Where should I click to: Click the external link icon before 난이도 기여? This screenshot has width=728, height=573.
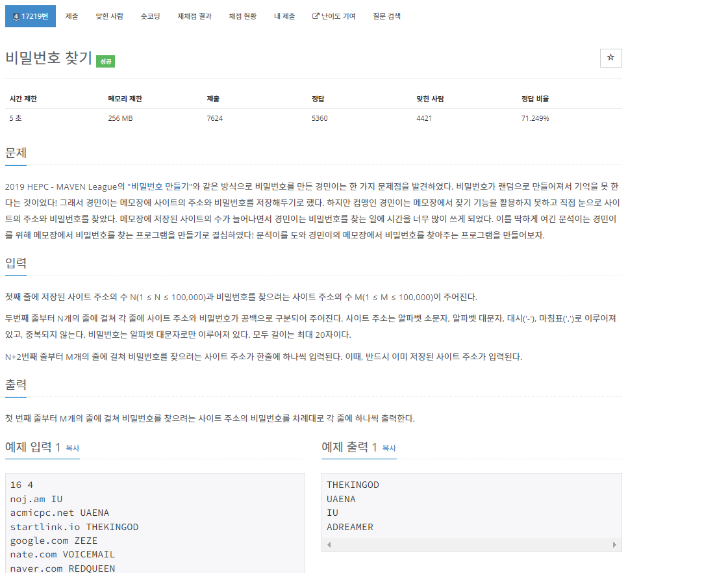point(316,16)
